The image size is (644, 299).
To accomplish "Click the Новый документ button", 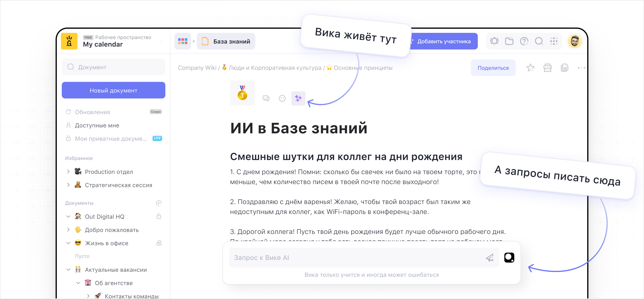I will point(114,90).
